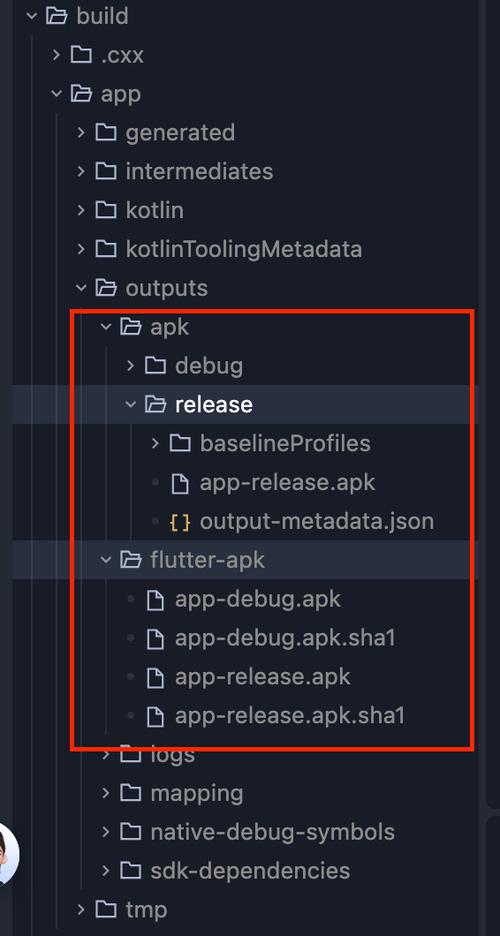This screenshot has width=500, height=936.
Task: Click the file icon of app-release.apk under release
Action: pyautogui.click(x=180, y=483)
